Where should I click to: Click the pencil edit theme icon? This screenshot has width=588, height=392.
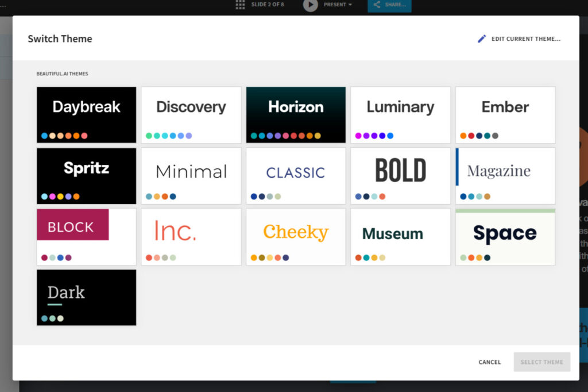(x=482, y=39)
